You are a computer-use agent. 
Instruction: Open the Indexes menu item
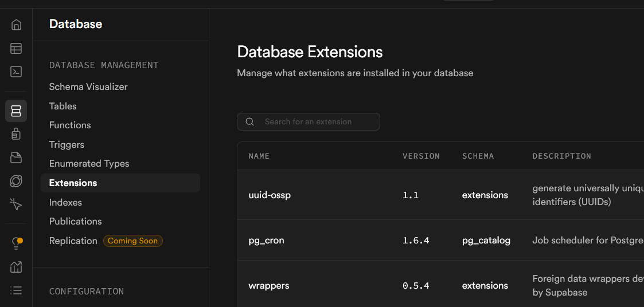coord(65,203)
